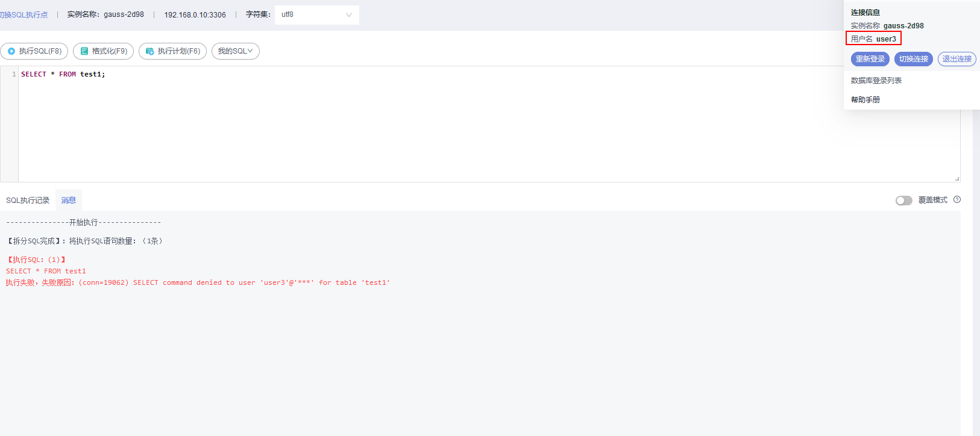Click the instance name gauss-2d98 in header
The height and width of the screenshot is (436, 980).
124,14
